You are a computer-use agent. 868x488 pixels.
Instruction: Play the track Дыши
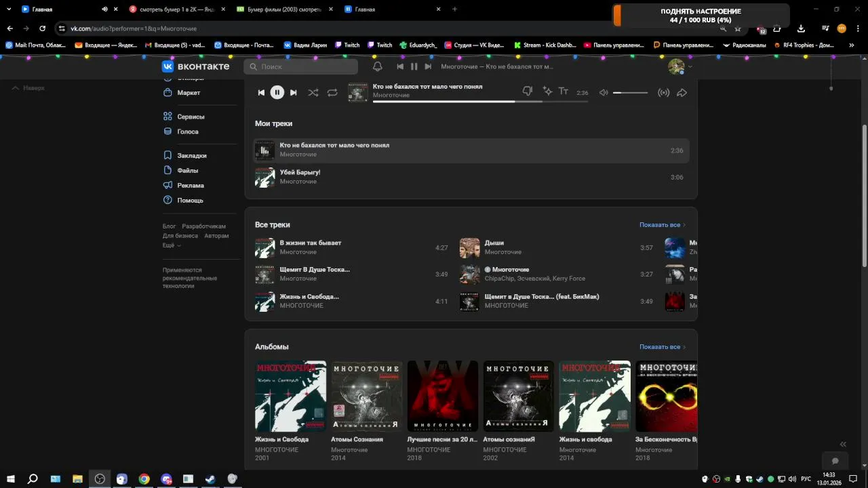(x=557, y=247)
